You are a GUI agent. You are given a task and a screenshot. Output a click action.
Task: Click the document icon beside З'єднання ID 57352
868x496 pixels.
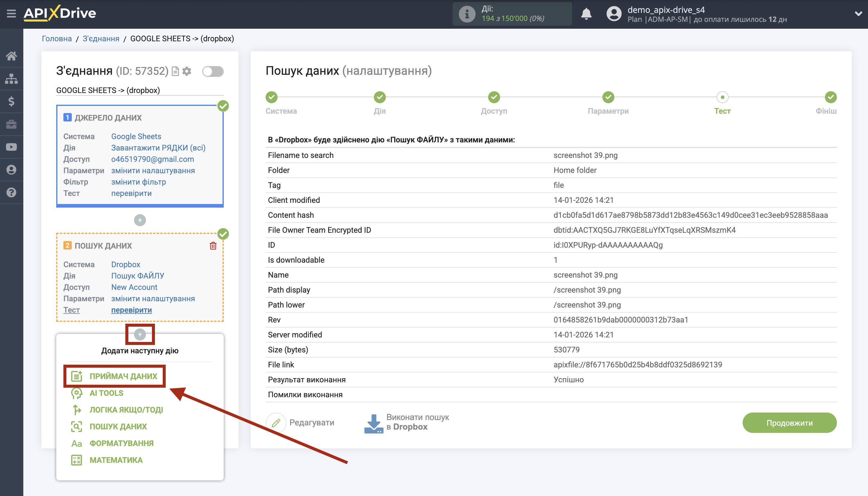175,71
